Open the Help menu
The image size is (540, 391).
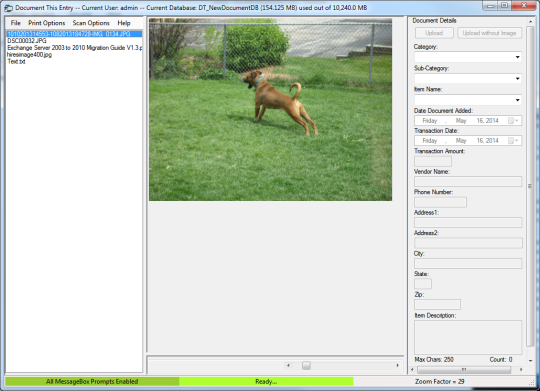(x=124, y=23)
